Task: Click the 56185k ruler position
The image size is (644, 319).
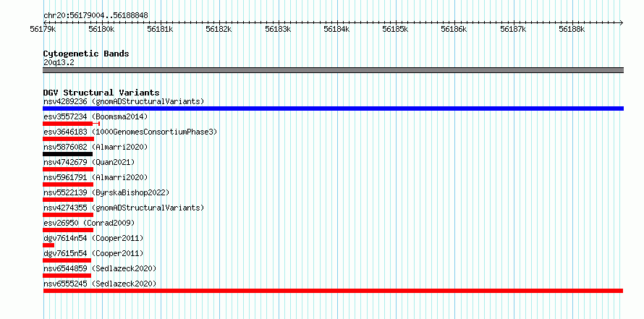Action: click(396, 29)
